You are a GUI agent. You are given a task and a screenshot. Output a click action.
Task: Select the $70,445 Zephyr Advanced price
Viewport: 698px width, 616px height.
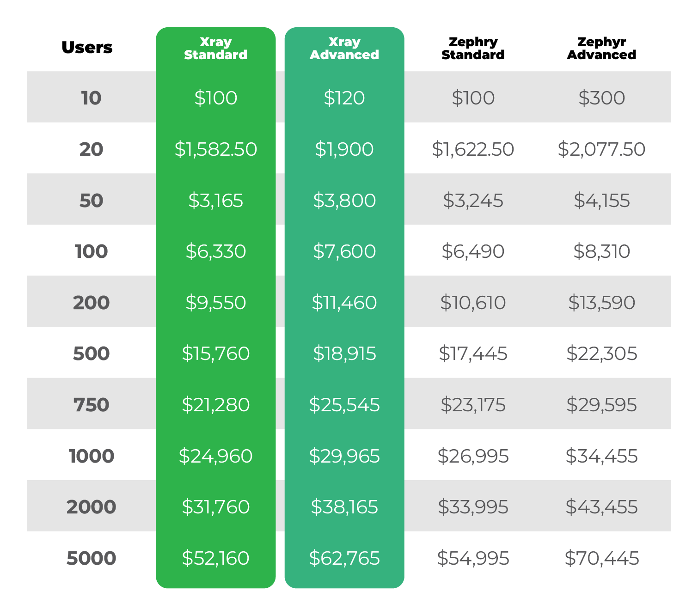click(x=601, y=558)
